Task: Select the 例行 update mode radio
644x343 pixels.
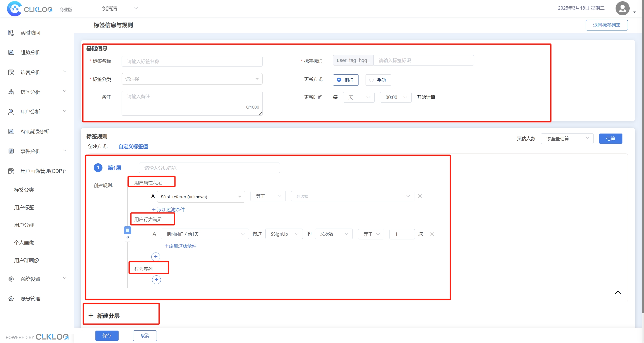Action: pyautogui.click(x=339, y=80)
